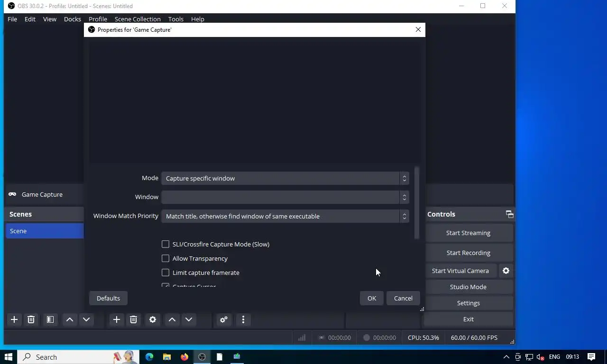
Task: Click Exit in the Controls panel
Action: [469, 319]
